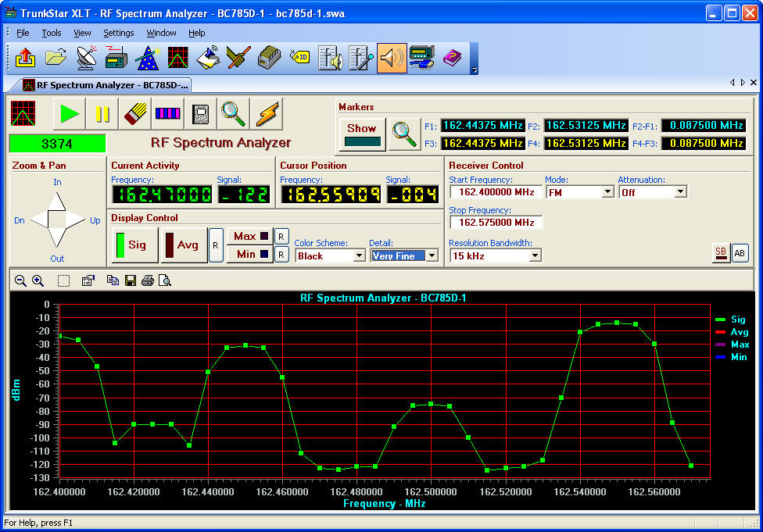763x532 pixels.
Task: Open the Tools menu
Action: (52, 33)
